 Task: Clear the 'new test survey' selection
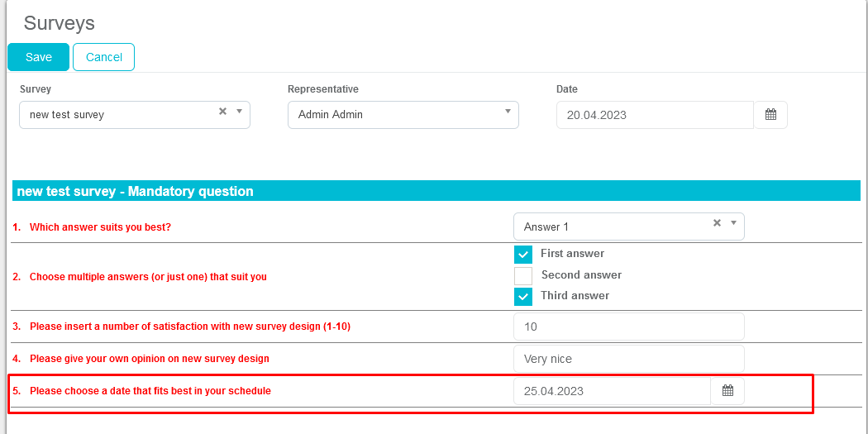(x=222, y=112)
